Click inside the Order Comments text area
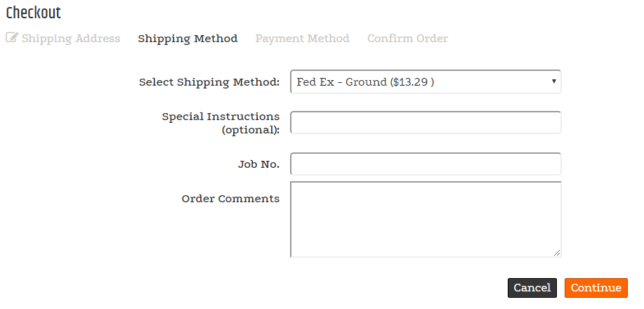This screenshot has height=309, width=644. click(425, 219)
